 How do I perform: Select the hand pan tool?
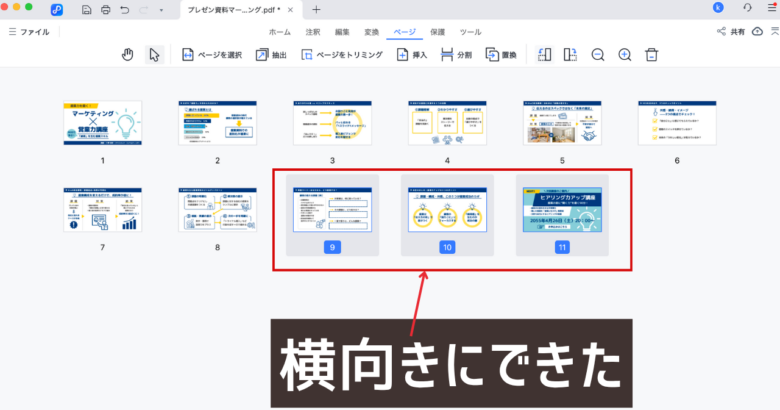128,55
